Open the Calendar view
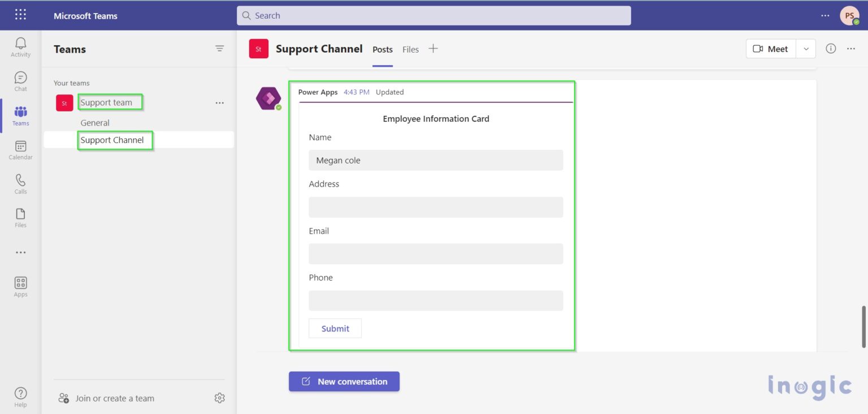 tap(20, 148)
